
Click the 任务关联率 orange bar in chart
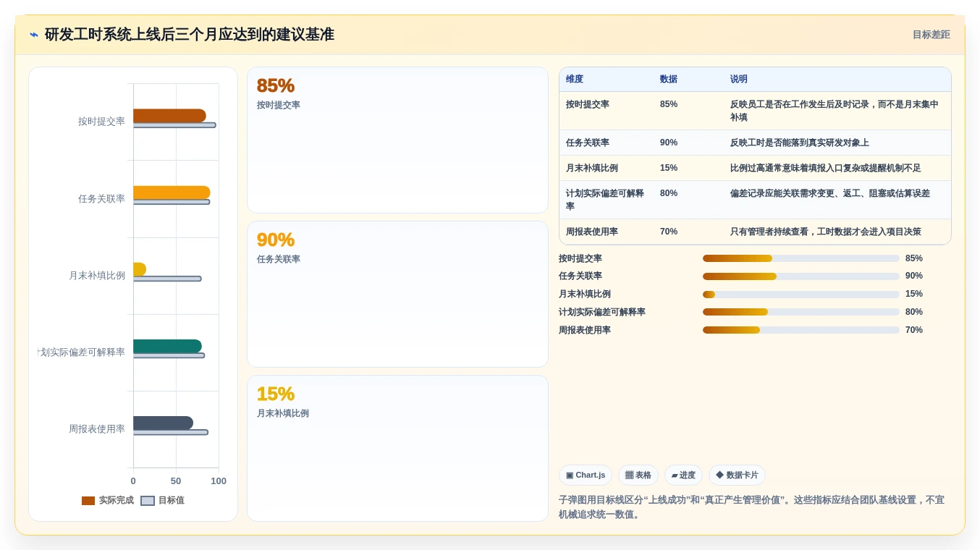tap(172, 192)
